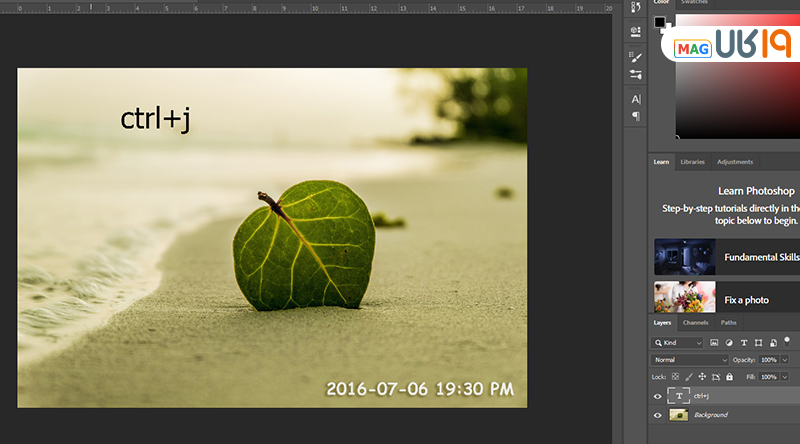800x444 pixels.
Task: Open the Brush Settings panel icon
Action: tap(636, 57)
